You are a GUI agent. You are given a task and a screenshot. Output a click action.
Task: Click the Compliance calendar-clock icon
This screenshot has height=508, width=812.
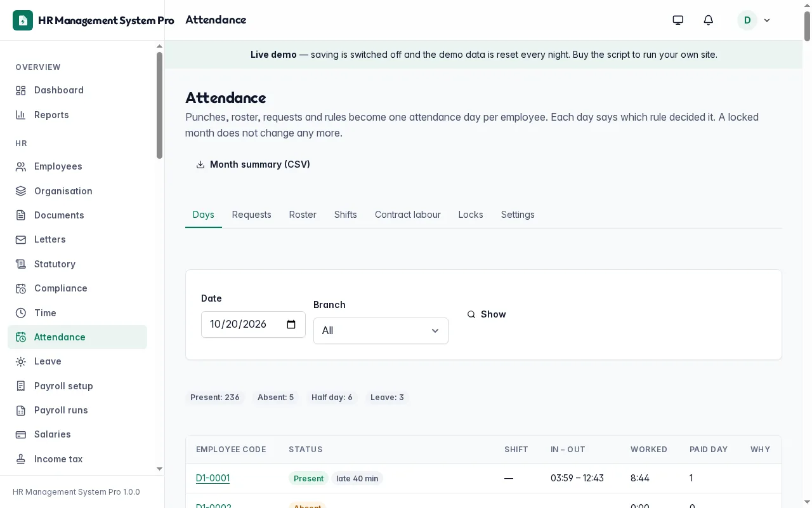tap(21, 288)
